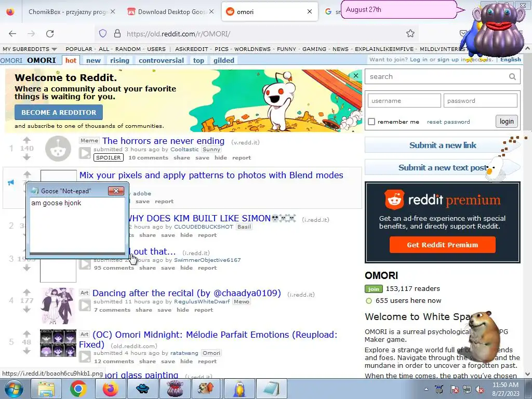The height and width of the screenshot is (399, 532).
Task: Open the Windows Start menu
Action: 14,389
